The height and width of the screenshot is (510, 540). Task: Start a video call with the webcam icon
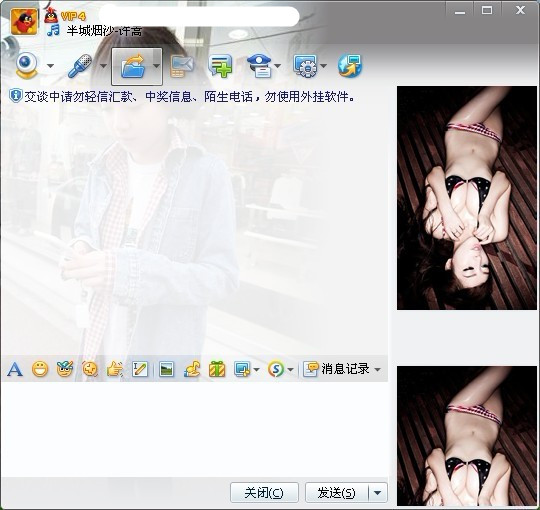click(27, 65)
